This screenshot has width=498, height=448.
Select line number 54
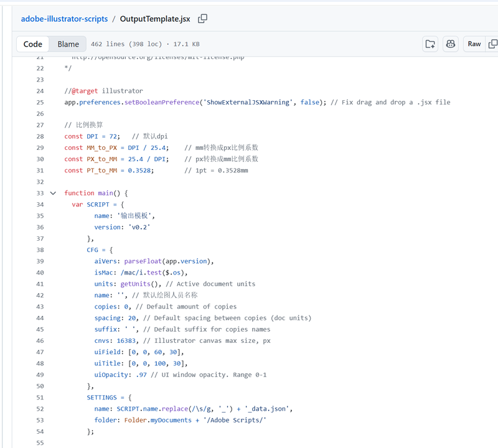pyautogui.click(x=40, y=431)
